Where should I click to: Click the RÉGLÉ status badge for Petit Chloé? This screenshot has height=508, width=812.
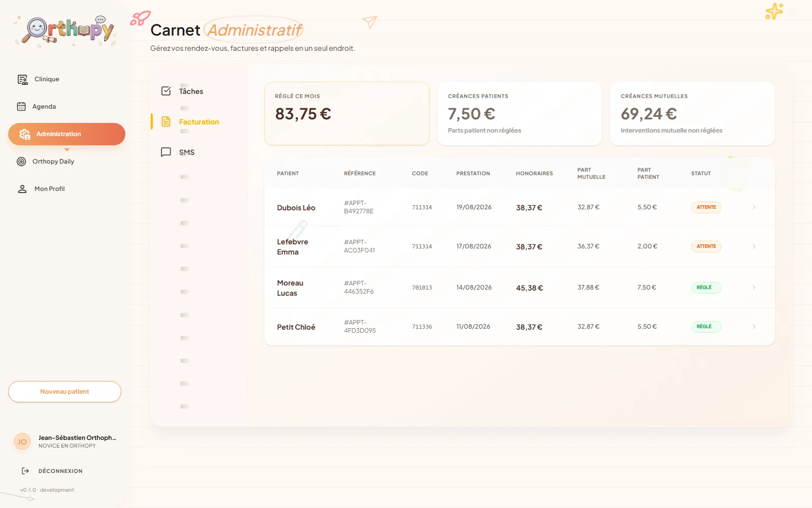click(706, 327)
